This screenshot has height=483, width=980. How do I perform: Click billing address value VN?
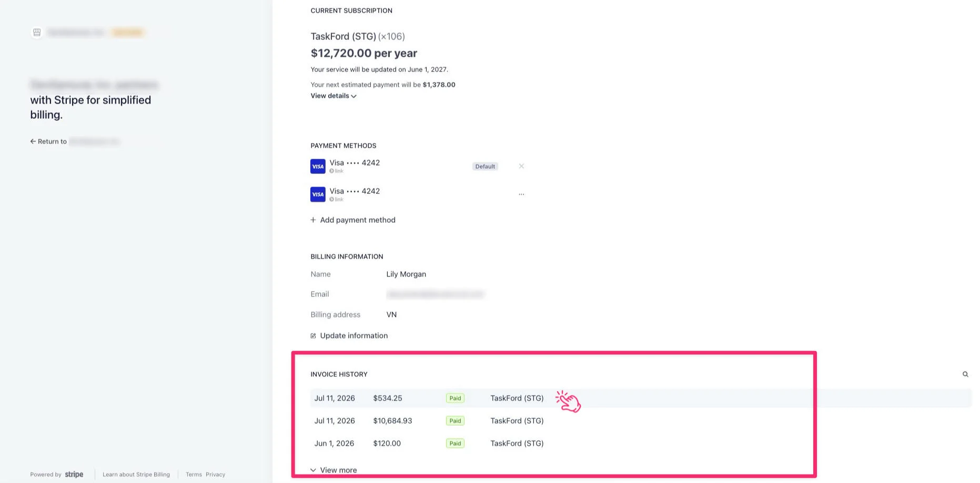pyautogui.click(x=391, y=315)
